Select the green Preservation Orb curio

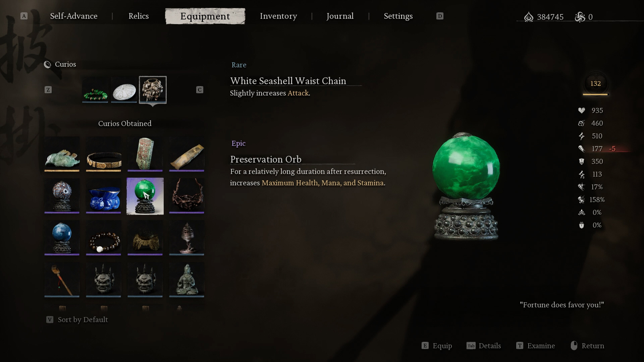pos(145,196)
